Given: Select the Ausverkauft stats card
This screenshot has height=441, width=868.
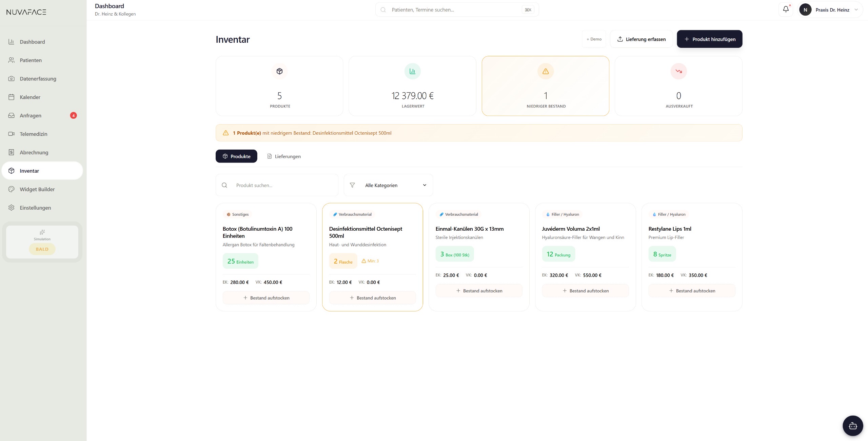Looking at the screenshot, I should point(678,85).
